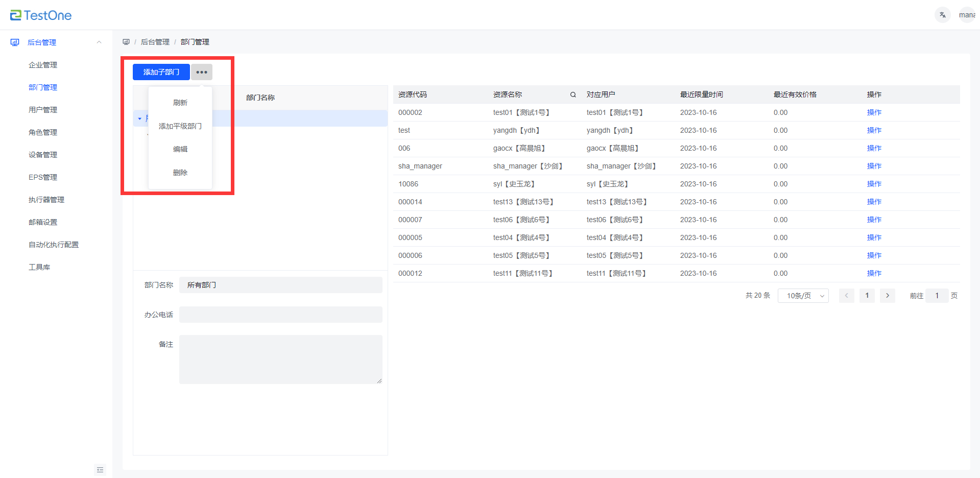This screenshot has width=980, height=478.
Task: Select 删除 from the dropdown menu
Action: (180, 173)
